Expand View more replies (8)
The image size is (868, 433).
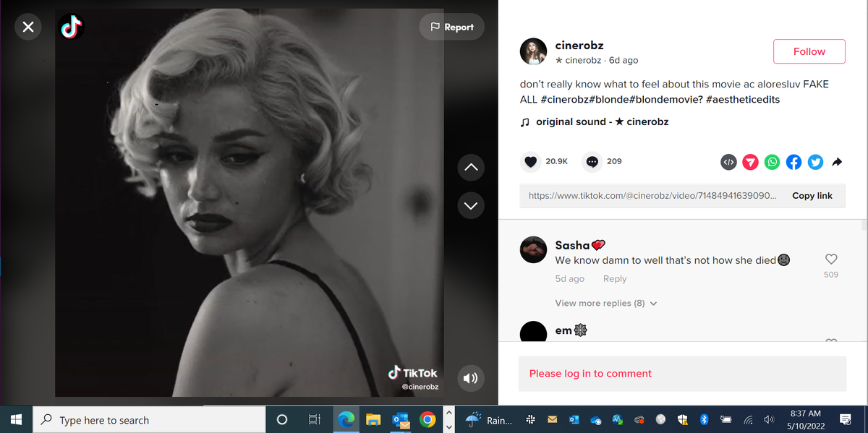click(605, 304)
